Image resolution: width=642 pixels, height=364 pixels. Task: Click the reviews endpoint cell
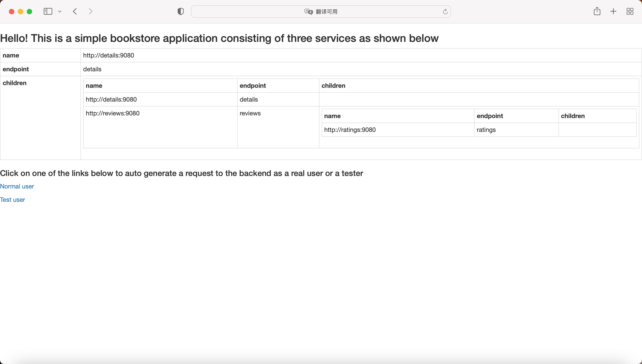(250, 113)
